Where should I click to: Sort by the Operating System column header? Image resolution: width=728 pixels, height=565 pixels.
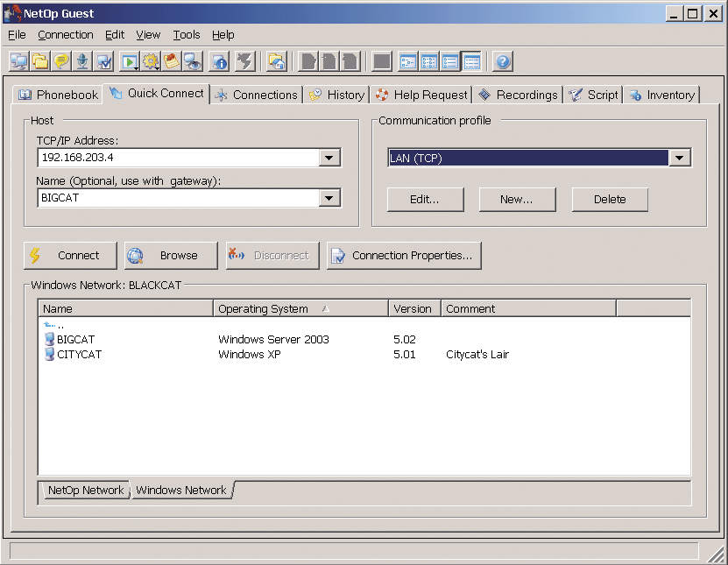(x=300, y=308)
